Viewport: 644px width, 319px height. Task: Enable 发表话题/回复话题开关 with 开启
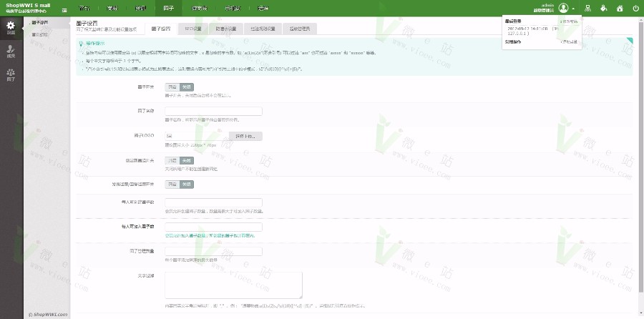(x=172, y=185)
